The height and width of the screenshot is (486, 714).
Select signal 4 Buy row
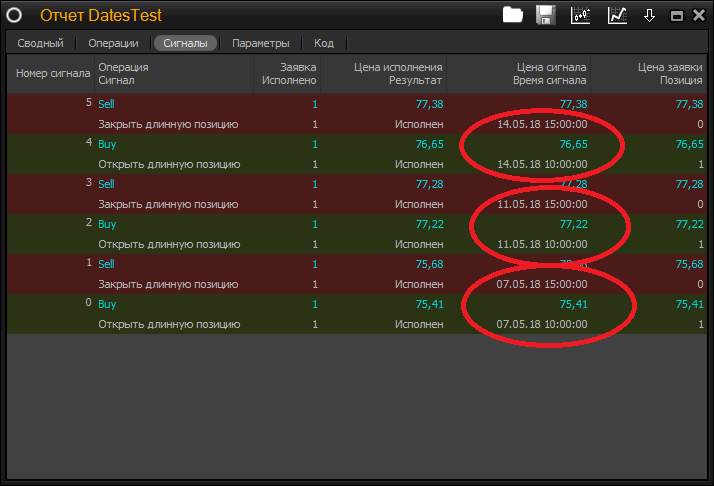[107, 144]
